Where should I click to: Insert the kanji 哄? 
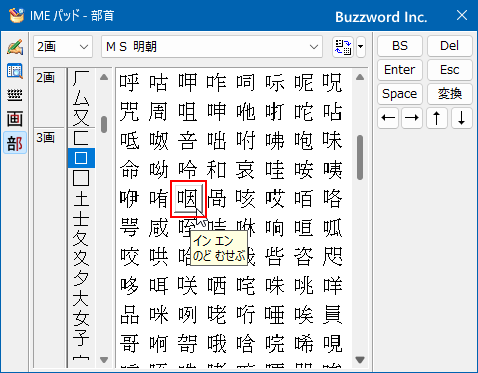158,257
